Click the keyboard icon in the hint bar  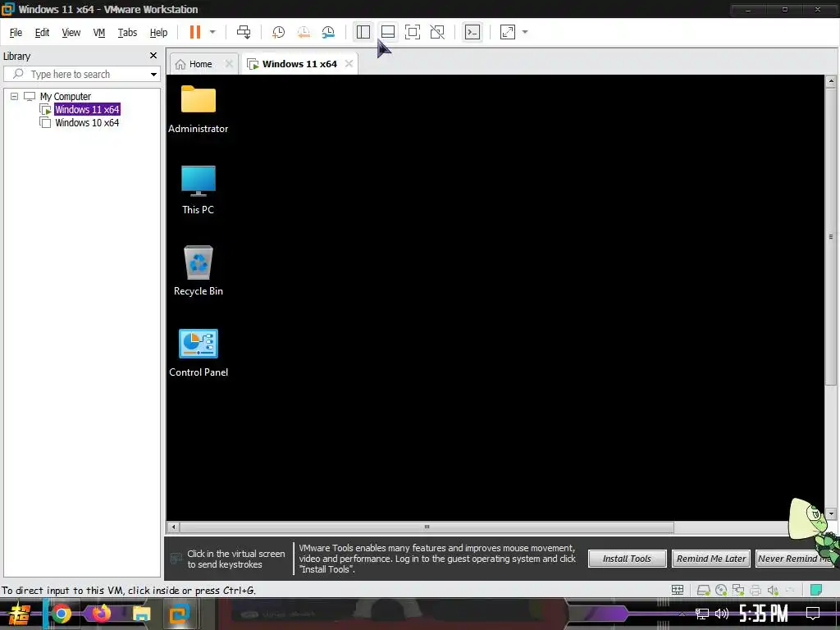point(176,559)
